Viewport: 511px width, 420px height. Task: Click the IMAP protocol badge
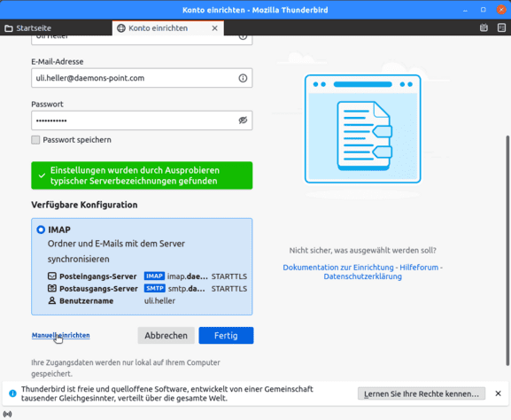[154, 276]
